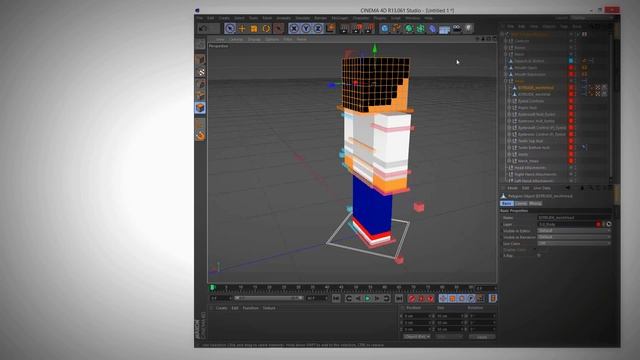Toggle the X-Ray checkbox in Basic Properties
640x360 pixels.
(x=540, y=256)
